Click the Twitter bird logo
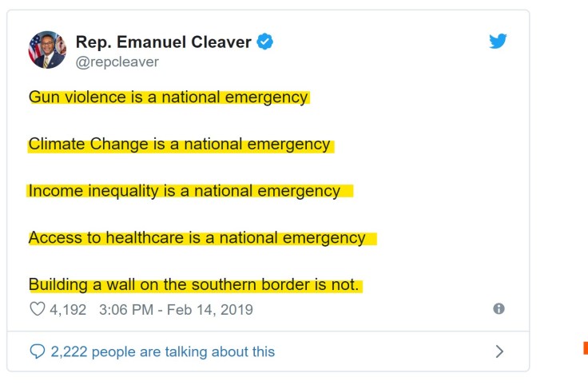The width and height of the screenshot is (588, 385). click(498, 42)
